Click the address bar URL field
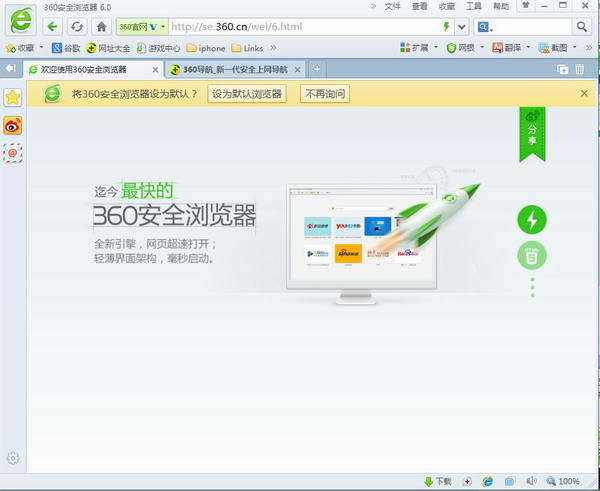600x491 pixels. point(305,27)
